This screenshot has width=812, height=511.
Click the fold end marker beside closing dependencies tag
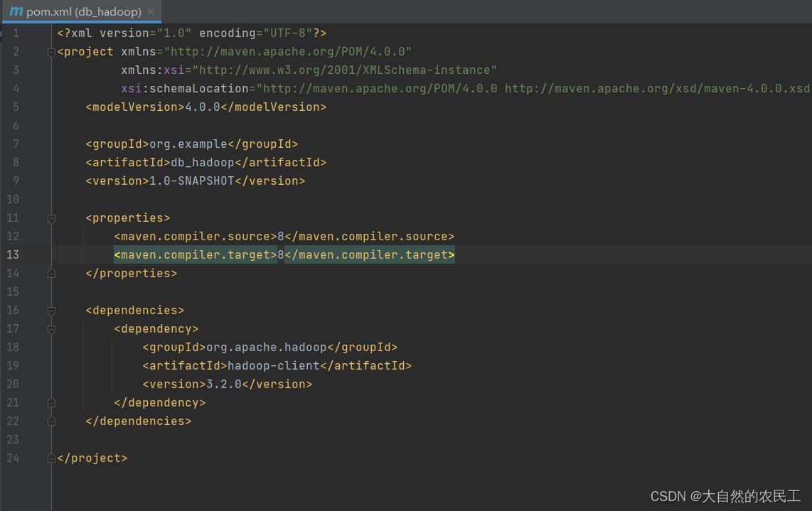pos(51,421)
